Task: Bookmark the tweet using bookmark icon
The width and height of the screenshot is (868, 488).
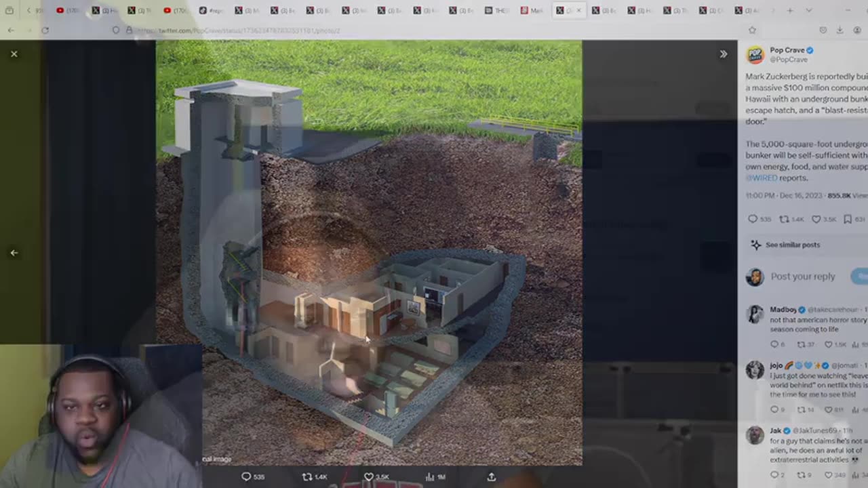Action: 848,218
